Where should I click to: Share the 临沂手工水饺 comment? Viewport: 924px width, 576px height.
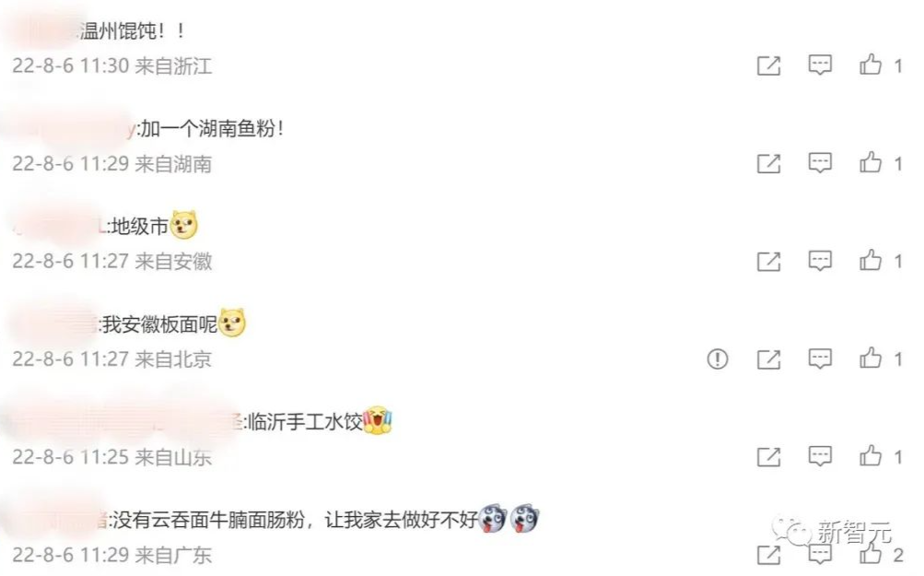coord(768,457)
